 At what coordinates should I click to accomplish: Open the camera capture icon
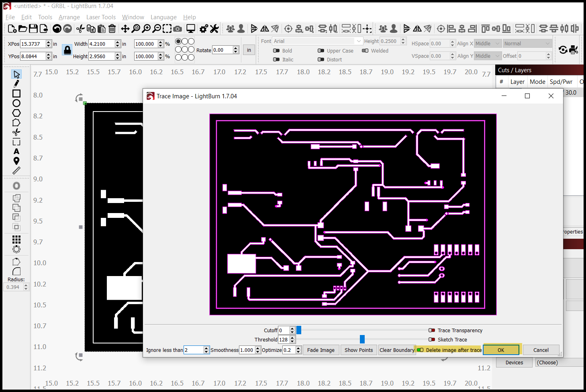click(178, 28)
